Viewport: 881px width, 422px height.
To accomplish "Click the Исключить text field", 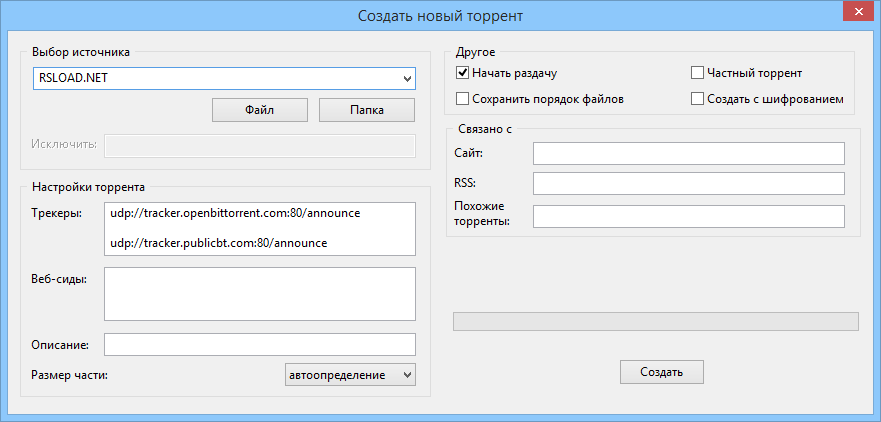I will coord(260,145).
